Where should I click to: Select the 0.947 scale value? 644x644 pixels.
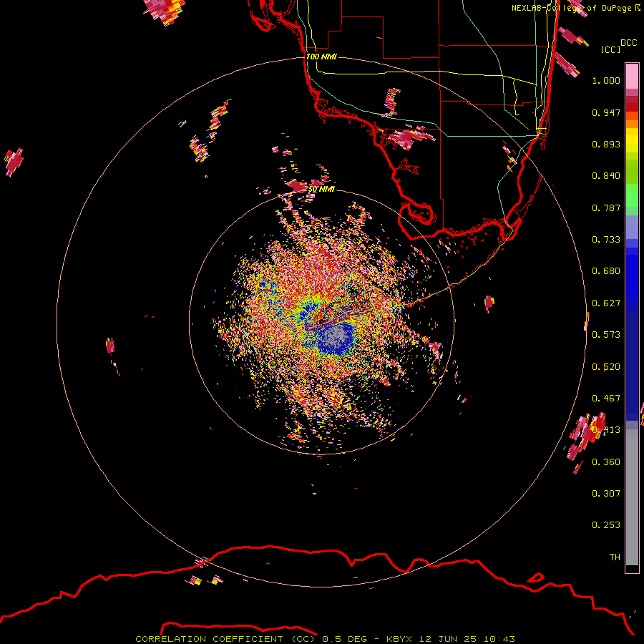(606, 112)
